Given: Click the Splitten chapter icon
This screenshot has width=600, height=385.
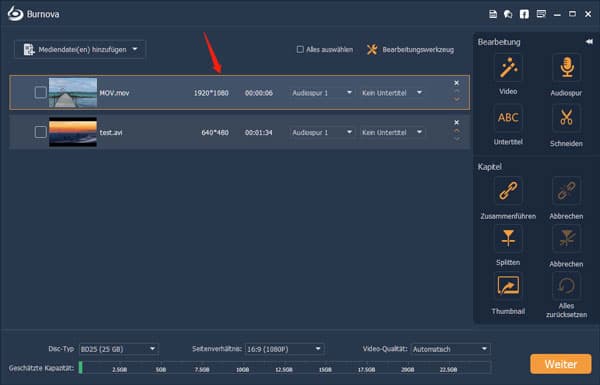Looking at the screenshot, I should (x=508, y=238).
